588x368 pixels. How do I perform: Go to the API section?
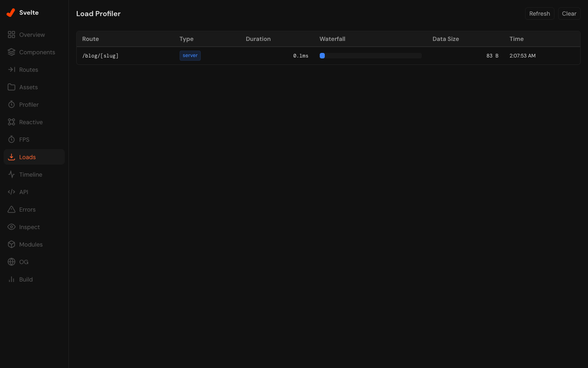(34, 192)
